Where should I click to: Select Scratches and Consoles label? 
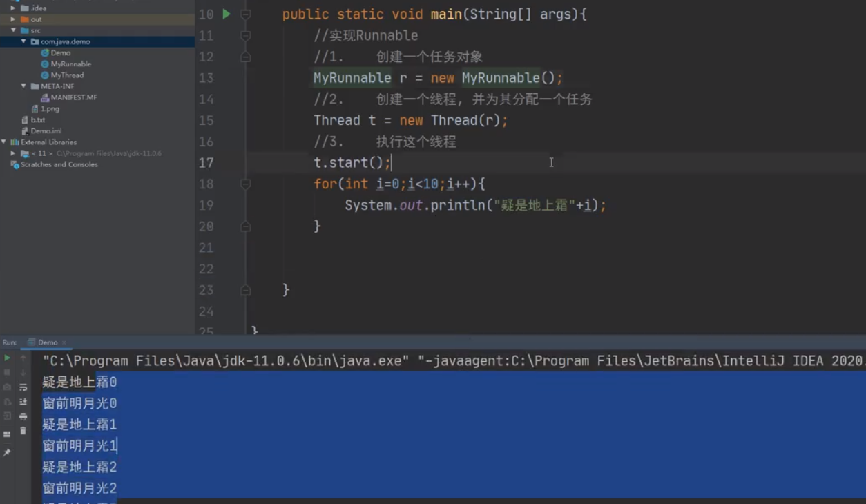(x=59, y=164)
